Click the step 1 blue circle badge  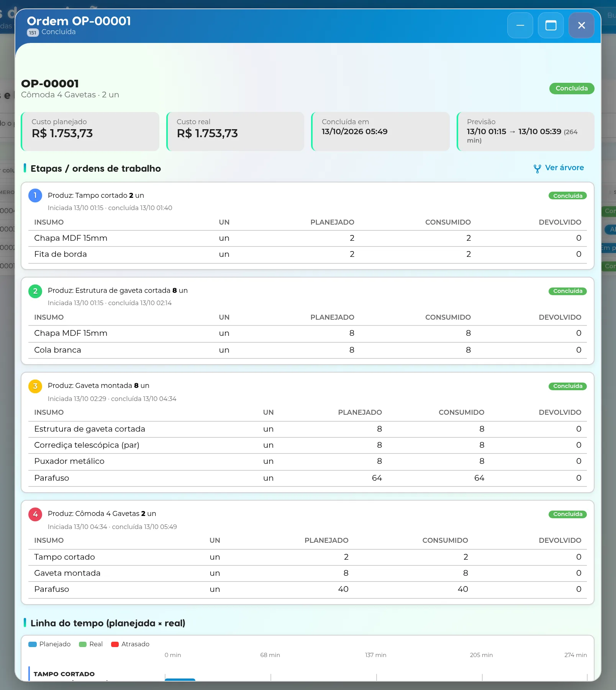click(35, 195)
